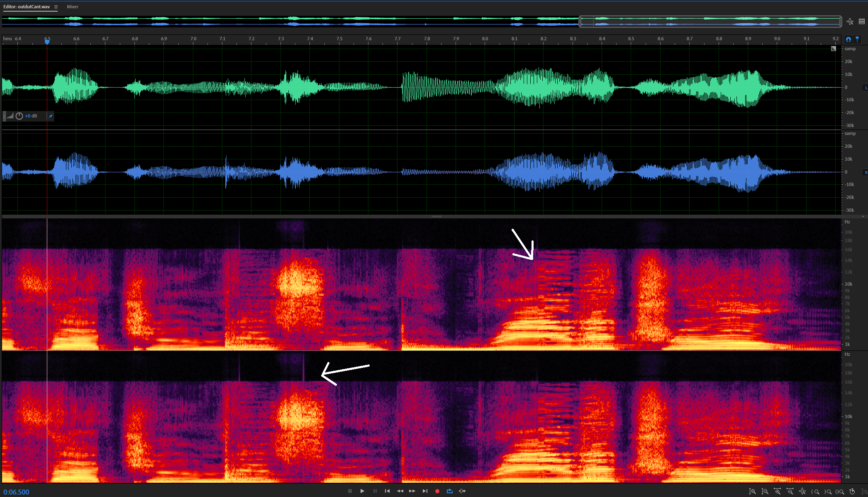This screenshot has width=868, height=497.
Task: Click the HUD pin icon near +0 dB
Action: click(x=51, y=116)
